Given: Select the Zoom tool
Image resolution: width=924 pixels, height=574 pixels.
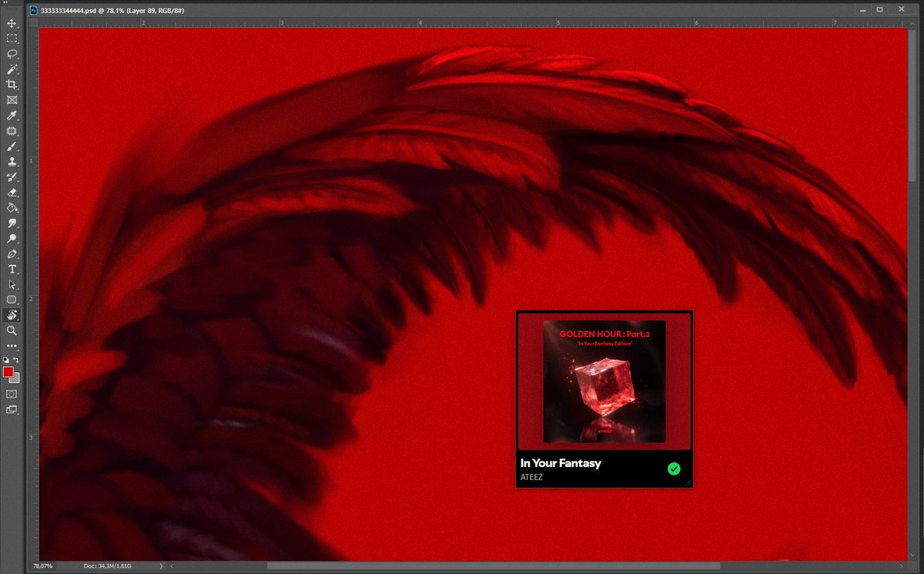Looking at the screenshot, I should (x=12, y=331).
